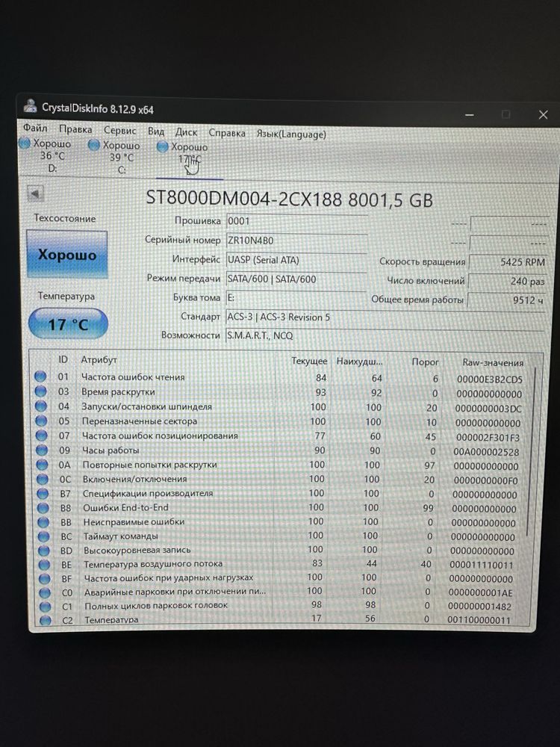The height and width of the screenshot is (747, 560).
Task: Select disk D: tab at 36 °C
Action: click(x=46, y=156)
